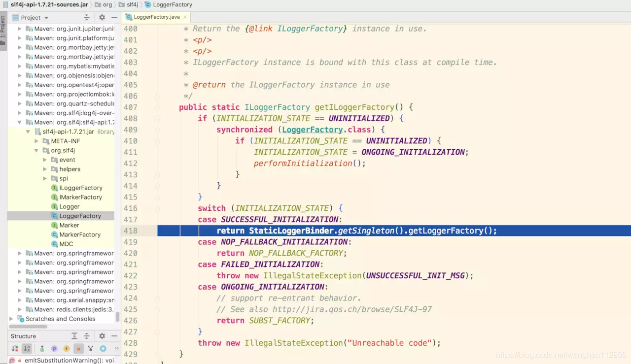Close the LoggerFactory.java tab

tap(185, 17)
